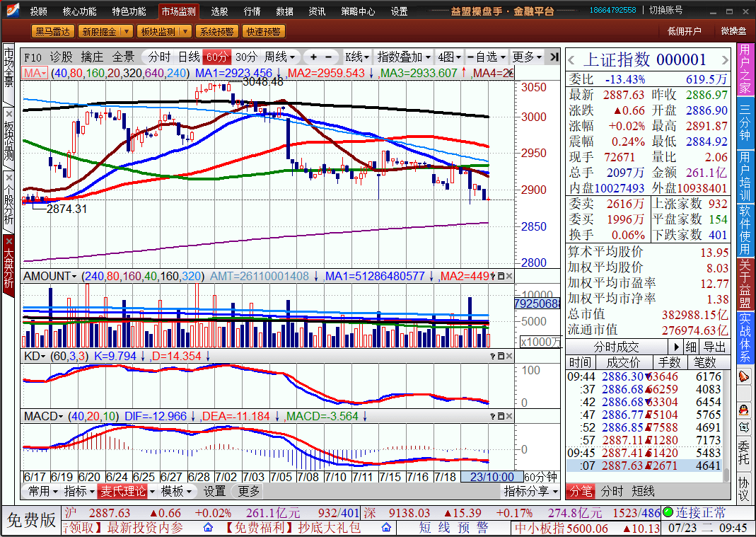Close the AMOUNT indicator panel
This screenshot has width=756, height=537.
pos(509,277)
